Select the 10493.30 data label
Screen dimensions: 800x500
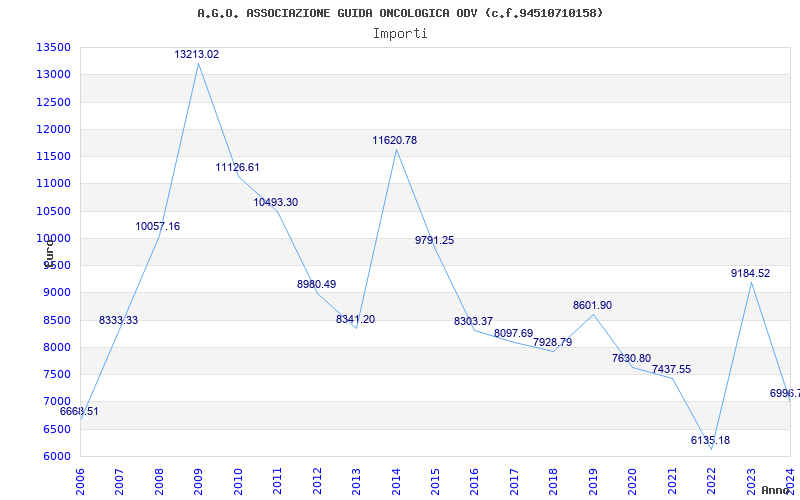[276, 202]
